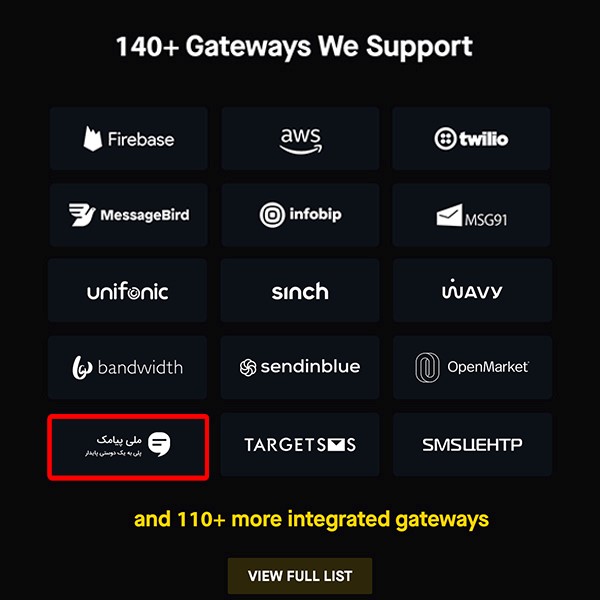Screen dimensions: 600x600
Task: Open the TargetSMS gateway card
Action: (300, 444)
